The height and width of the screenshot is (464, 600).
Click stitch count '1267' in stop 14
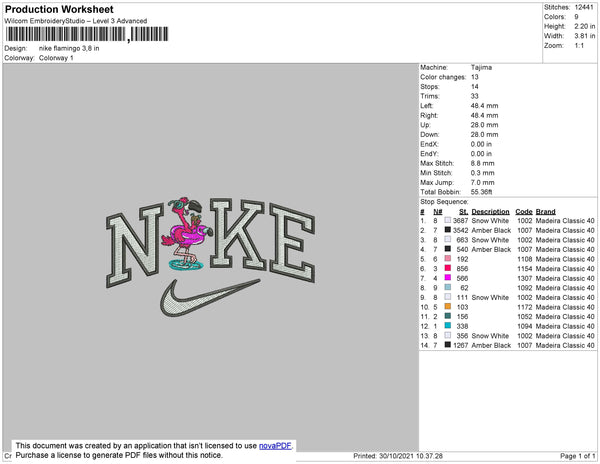point(460,345)
